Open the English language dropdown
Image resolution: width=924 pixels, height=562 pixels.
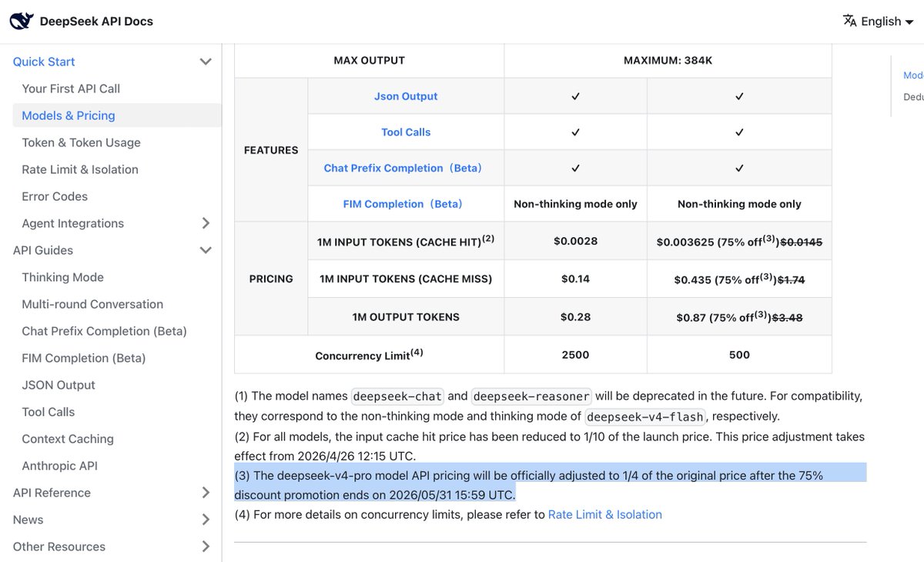click(x=879, y=22)
